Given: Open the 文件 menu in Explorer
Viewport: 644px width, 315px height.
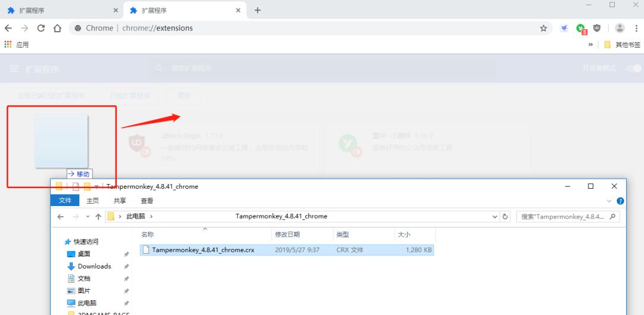Looking at the screenshot, I should coord(65,200).
